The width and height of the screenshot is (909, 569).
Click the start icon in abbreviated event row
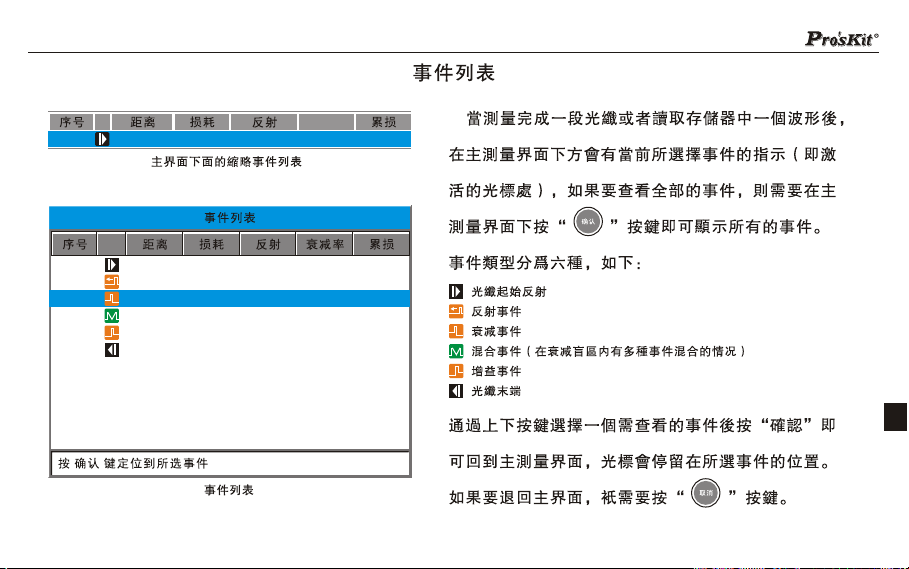tap(102, 139)
